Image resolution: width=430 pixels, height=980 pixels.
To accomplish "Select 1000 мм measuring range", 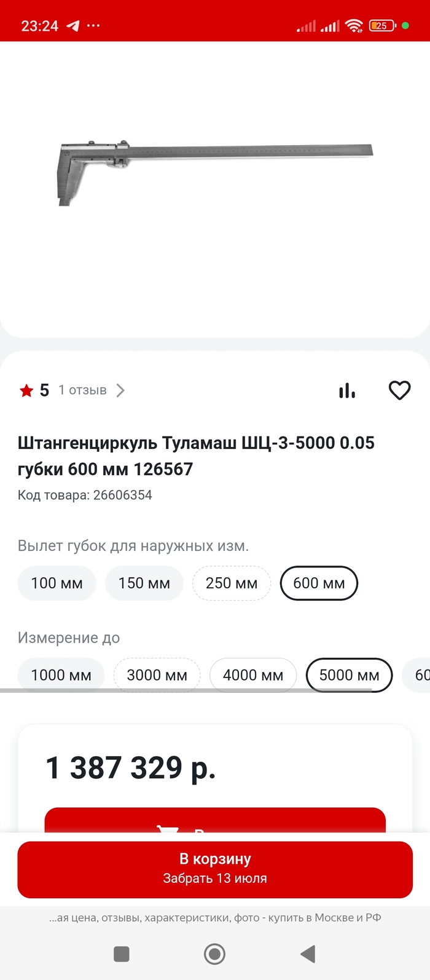I will [61, 674].
